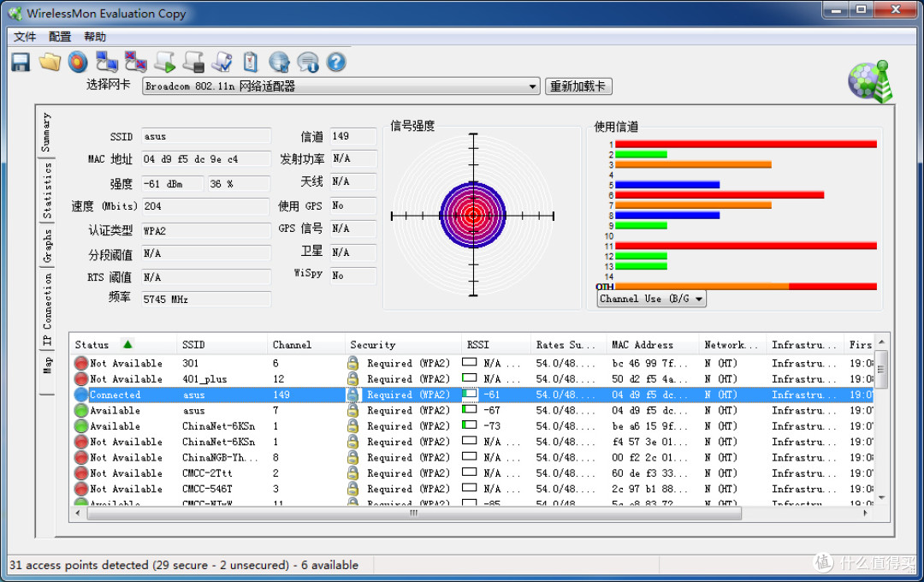Click lock icon in the 401_plus row

pos(352,378)
